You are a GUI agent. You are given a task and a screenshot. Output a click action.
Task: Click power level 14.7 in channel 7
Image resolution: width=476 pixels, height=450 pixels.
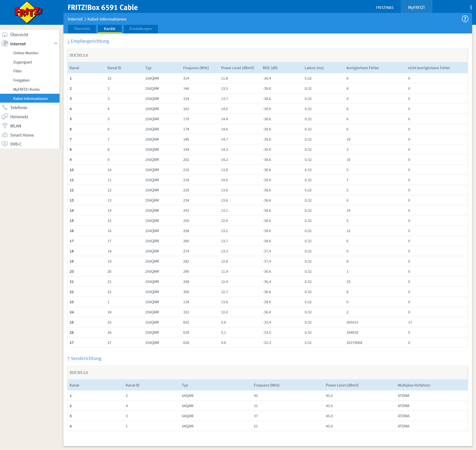tap(224, 139)
